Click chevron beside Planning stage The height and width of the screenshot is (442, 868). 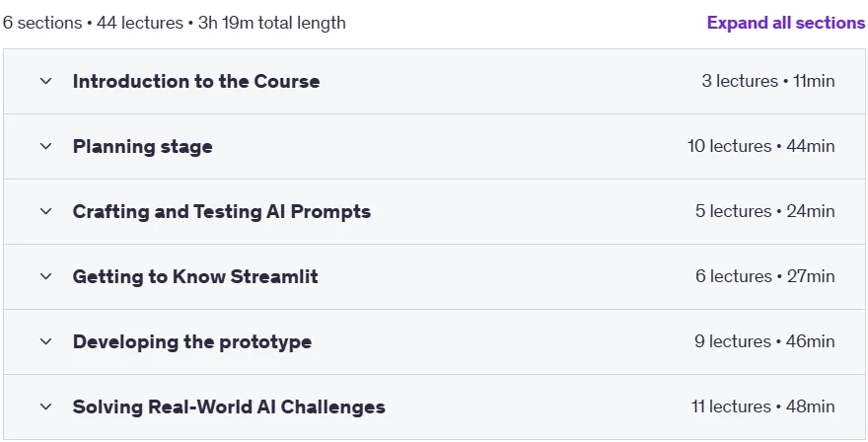tap(46, 146)
